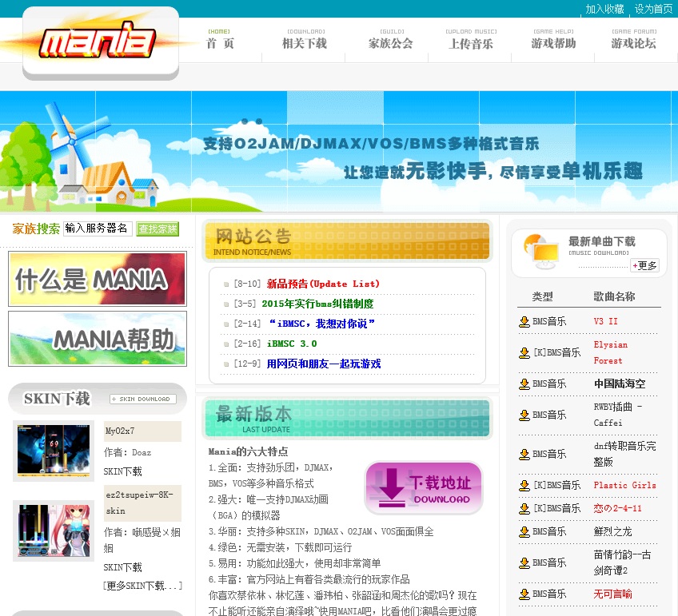Click the download icon beside V3 II
The height and width of the screenshot is (616, 678).
(524, 322)
